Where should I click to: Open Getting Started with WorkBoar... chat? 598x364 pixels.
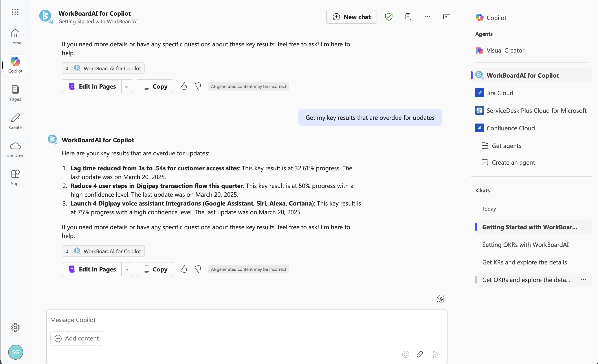pos(533,227)
